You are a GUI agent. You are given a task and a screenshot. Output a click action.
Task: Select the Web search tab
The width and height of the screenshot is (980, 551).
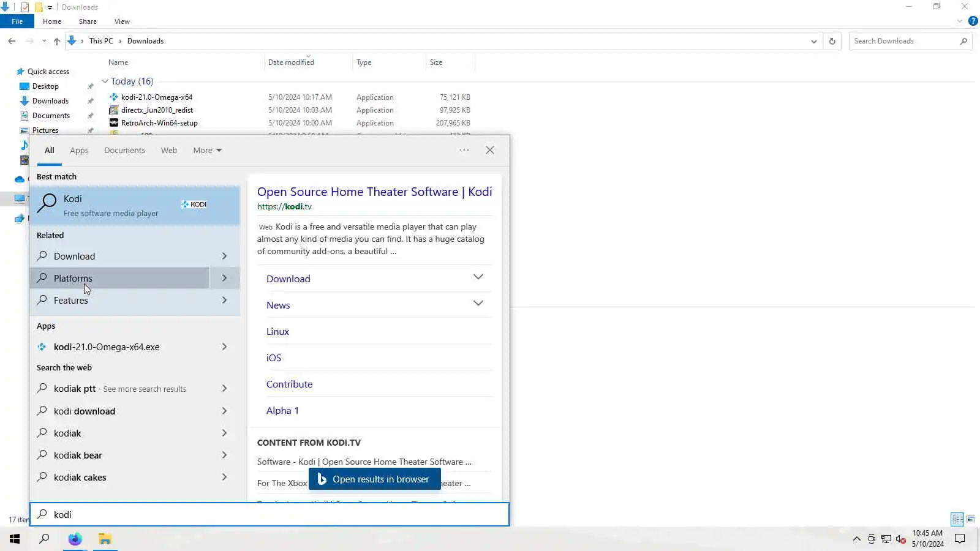pyautogui.click(x=169, y=150)
